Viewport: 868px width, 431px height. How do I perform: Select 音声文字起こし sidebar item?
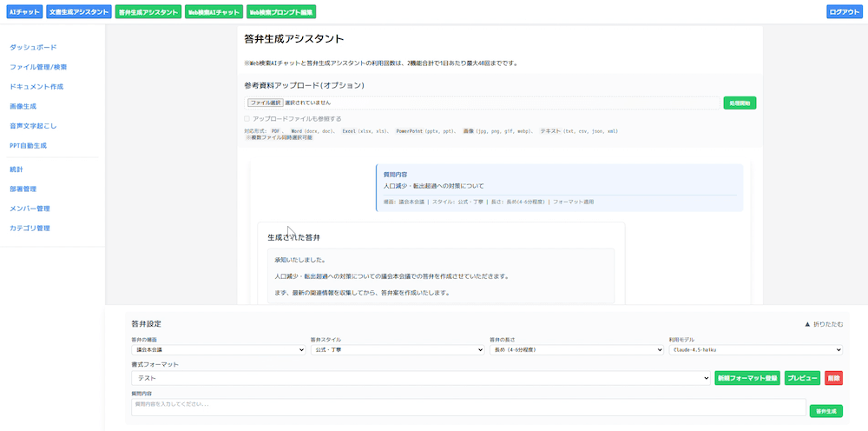(x=35, y=126)
